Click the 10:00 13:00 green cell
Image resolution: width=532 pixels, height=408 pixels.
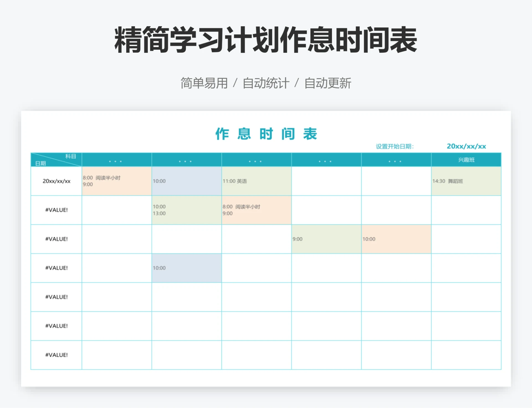(x=186, y=210)
